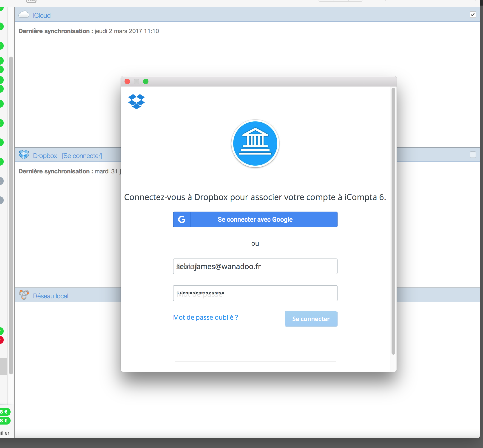Enable the Dropbox sync checkbox
This screenshot has width=483, height=448.
[x=473, y=155]
